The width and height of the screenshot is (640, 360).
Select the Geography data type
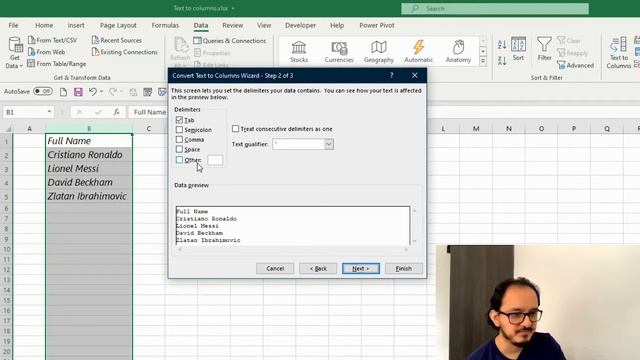tap(379, 51)
